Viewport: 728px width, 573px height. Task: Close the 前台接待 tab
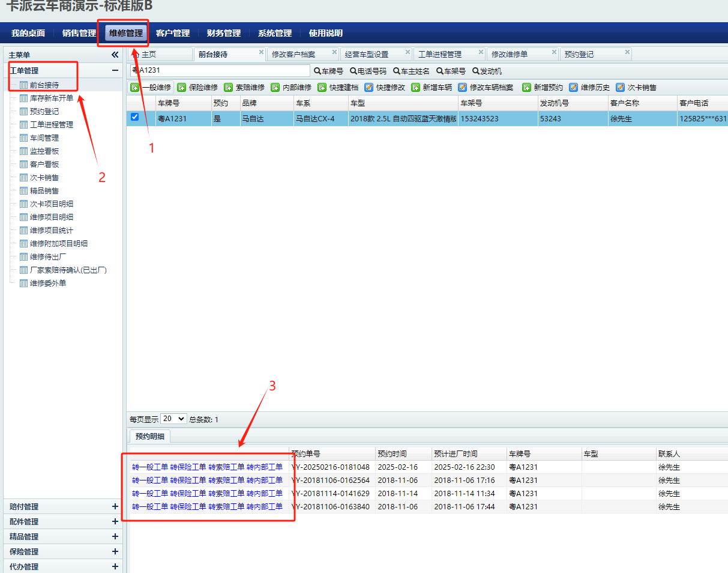pos(261,53)
